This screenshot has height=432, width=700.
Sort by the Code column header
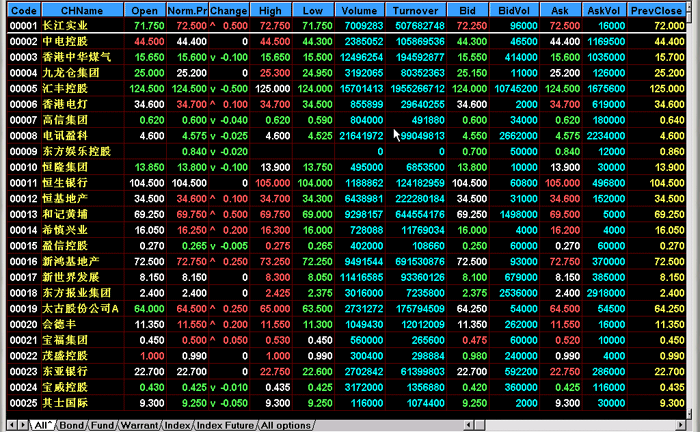[24, 10]
